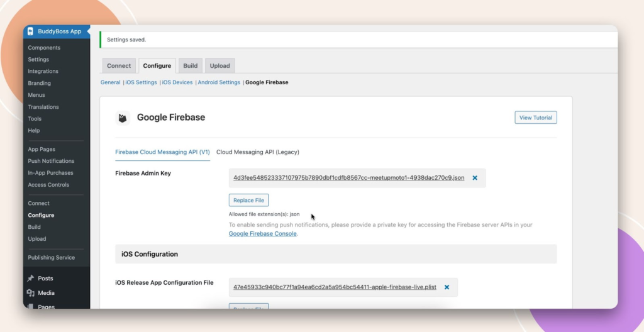Click Replace File under Firebase Admin Key

pyautogui.click(x=248, y=201)
